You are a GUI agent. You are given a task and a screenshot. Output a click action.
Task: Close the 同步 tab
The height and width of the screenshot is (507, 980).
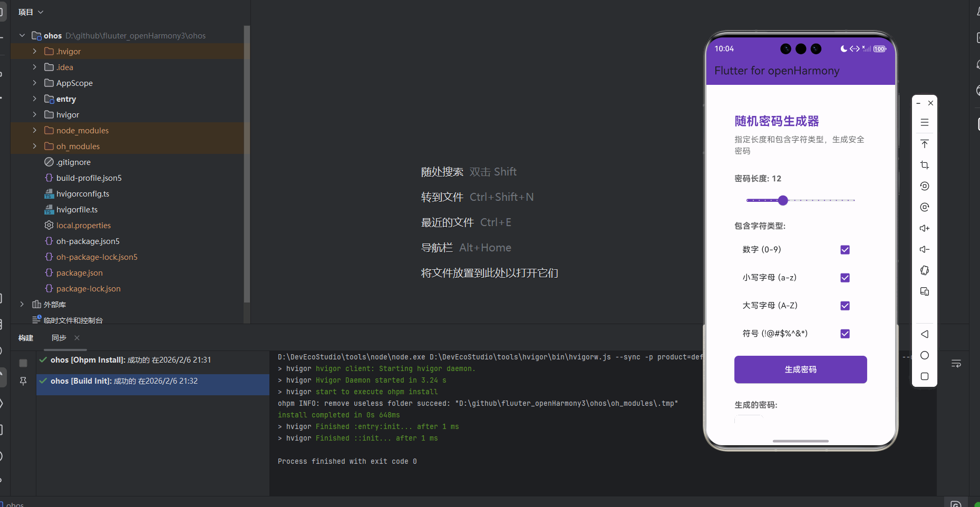coord(77,338)
